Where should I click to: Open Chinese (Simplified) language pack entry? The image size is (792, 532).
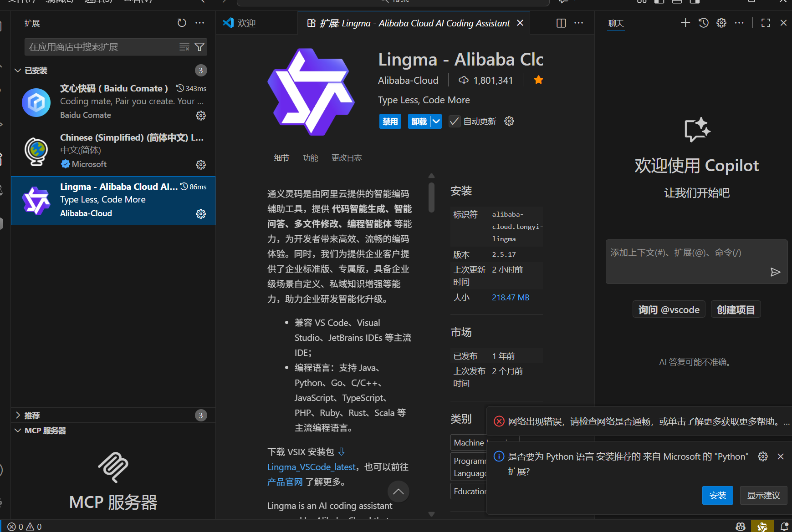click(x=113, y=152)
